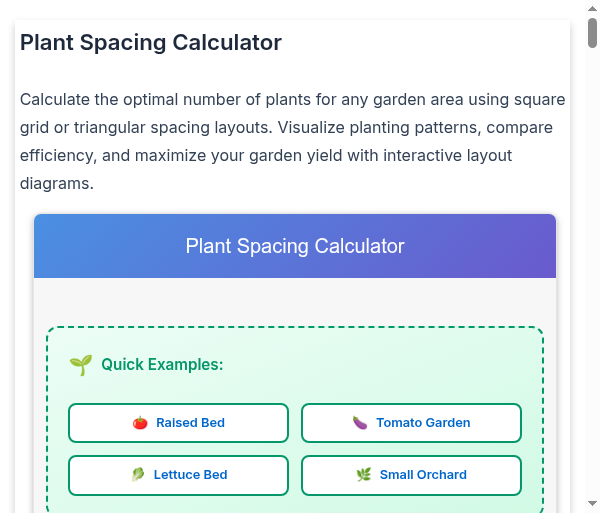This screenshot has width=600, height=513.
Task: Click the Quick Examples heading text
Action: click(x=162, y=365)
